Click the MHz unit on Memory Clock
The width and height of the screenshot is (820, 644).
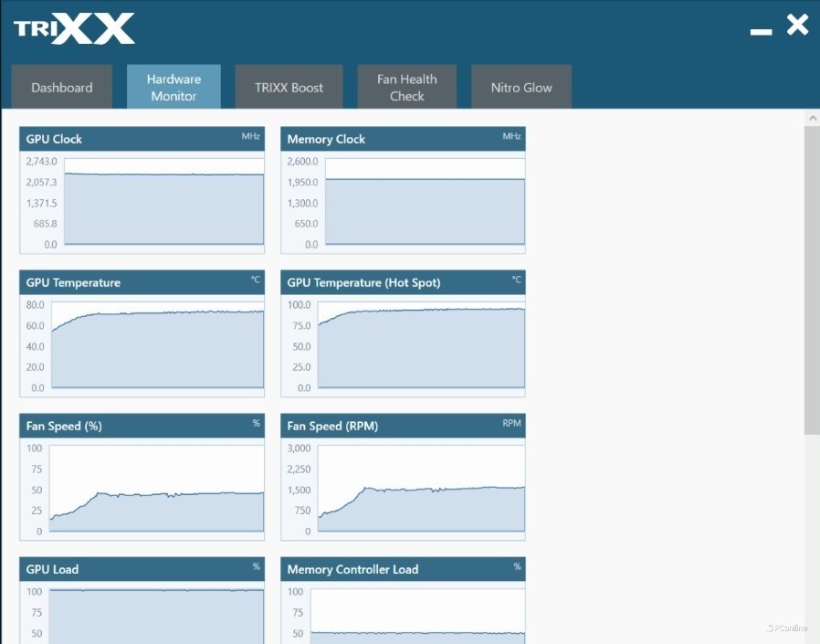[x=511, y=136]
